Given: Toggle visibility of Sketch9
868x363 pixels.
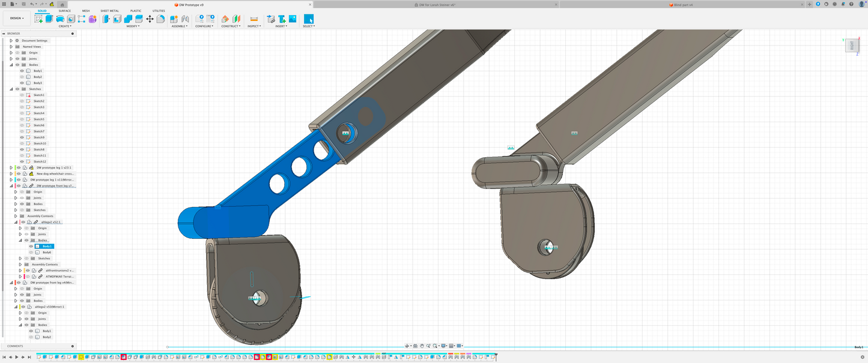Looking at the screenshot, I should coord(22,137).
